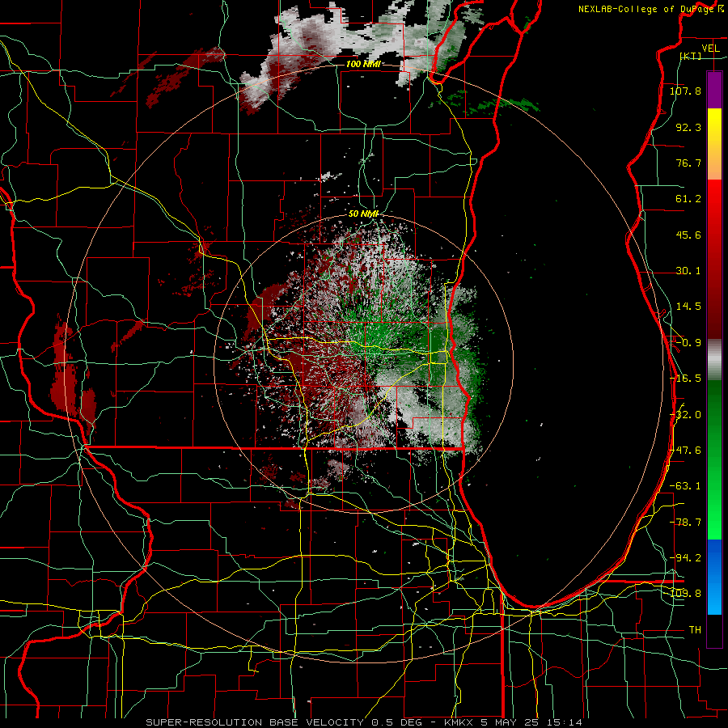Select the 45.6 legend value

(x=688, y=235)
